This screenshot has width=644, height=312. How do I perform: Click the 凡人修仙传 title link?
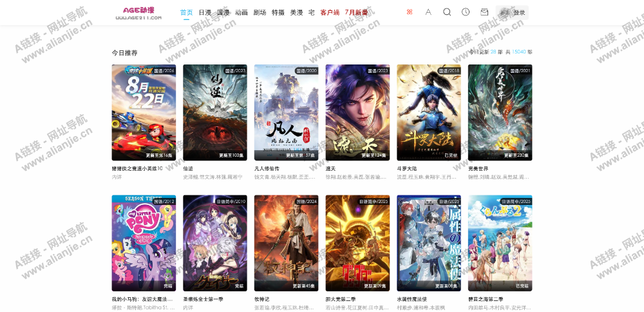pyautogui.click(x=267, y=168)
